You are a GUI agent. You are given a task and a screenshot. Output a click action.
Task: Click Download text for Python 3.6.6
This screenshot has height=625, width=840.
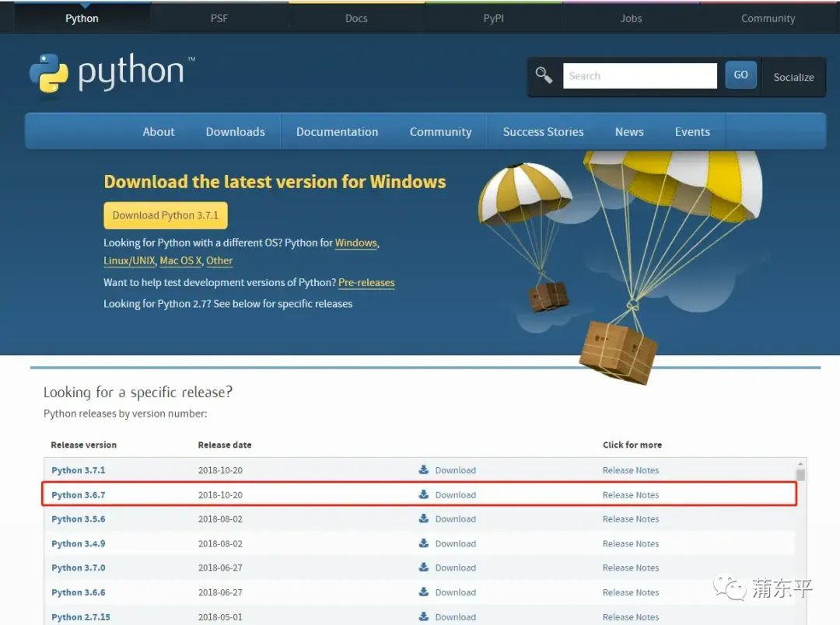pyautogui.click(x=455, y=592)
